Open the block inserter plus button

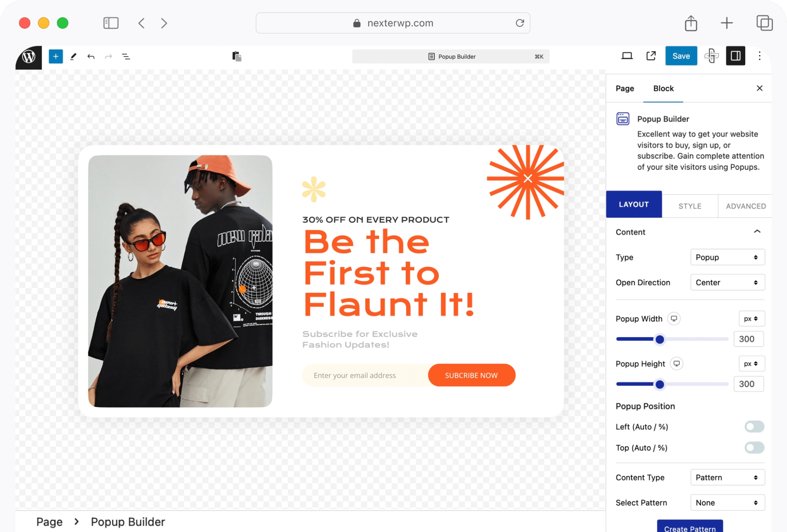[x=55, y=56]
